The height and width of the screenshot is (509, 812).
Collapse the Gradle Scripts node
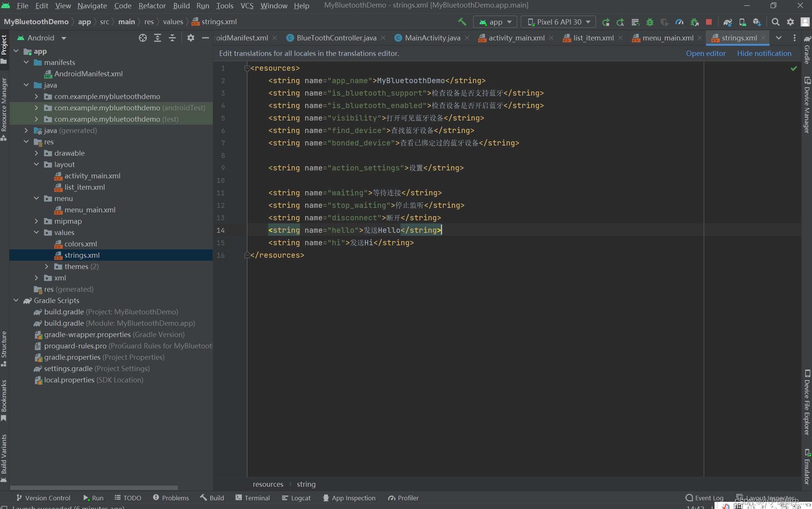[16, 300]
